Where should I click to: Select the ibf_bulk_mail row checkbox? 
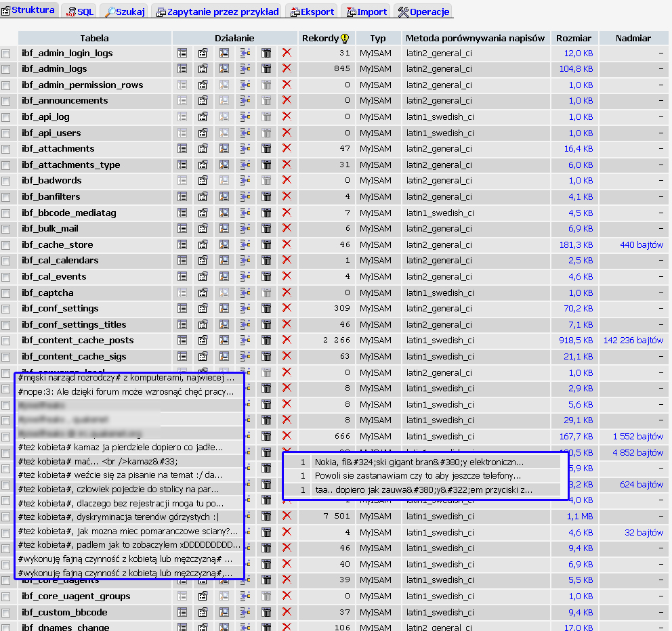[x=6, y=229]
